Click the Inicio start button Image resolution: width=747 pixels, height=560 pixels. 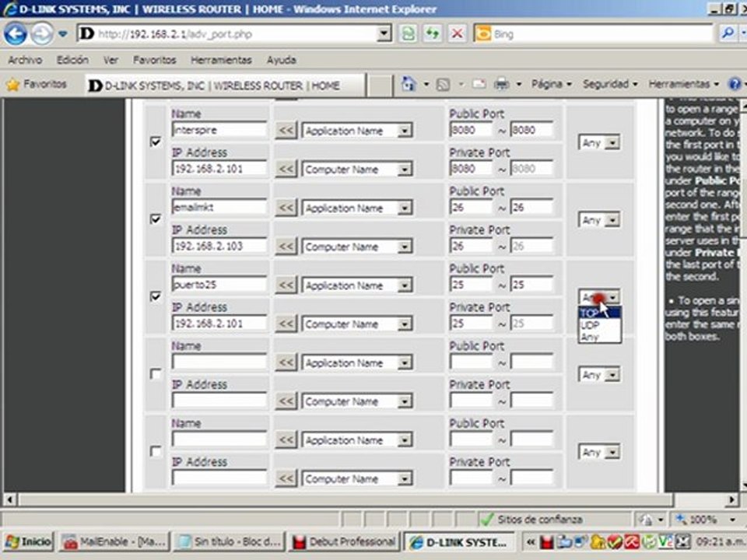[28, 542]
